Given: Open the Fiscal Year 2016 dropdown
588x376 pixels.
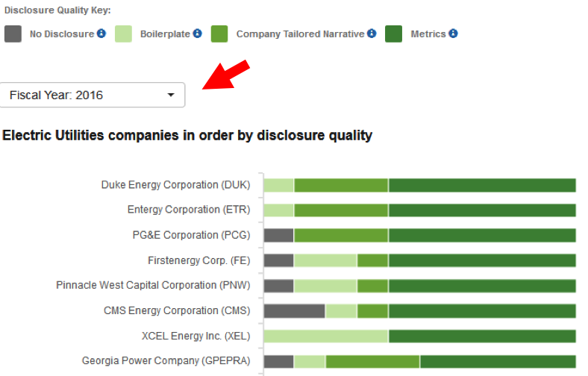Looking at the screenshot, I should click(93, 95).
